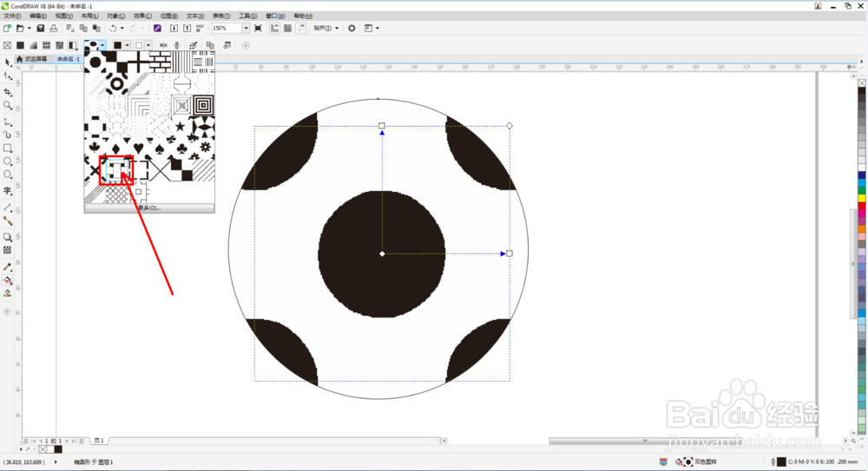Switch to 欢迎屏幕 tab
Screen dimensions: 868x471
pyautogui.click(x=32, y=59)
